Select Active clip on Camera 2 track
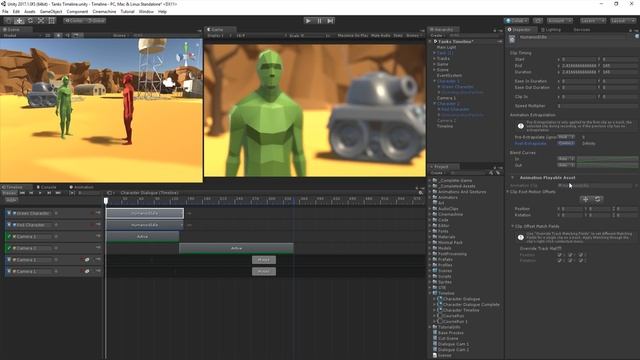Screen dimensions: 640x360 pos(236,248)
